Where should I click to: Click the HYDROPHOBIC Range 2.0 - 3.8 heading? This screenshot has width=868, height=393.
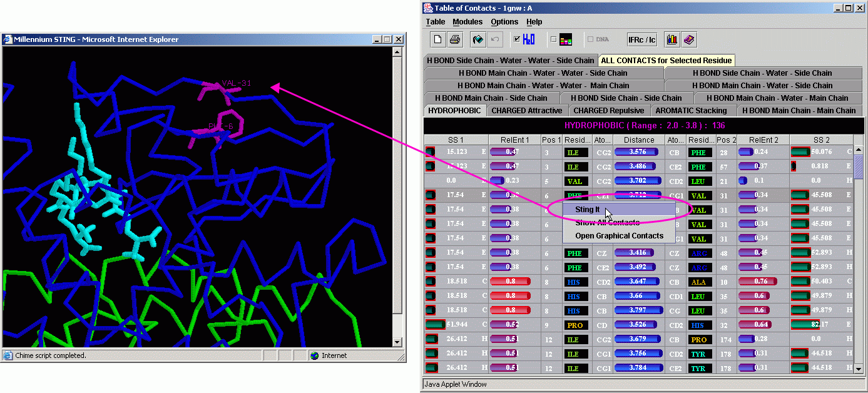645,125
